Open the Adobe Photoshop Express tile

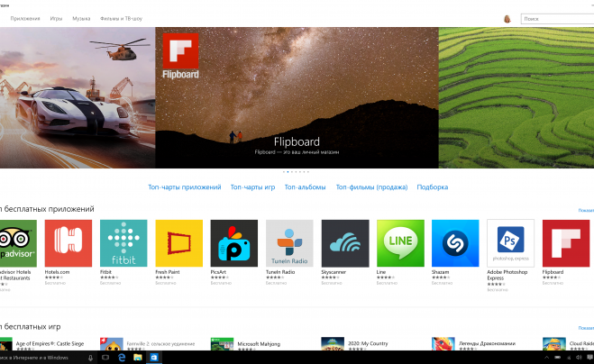[x=510, y=243]
